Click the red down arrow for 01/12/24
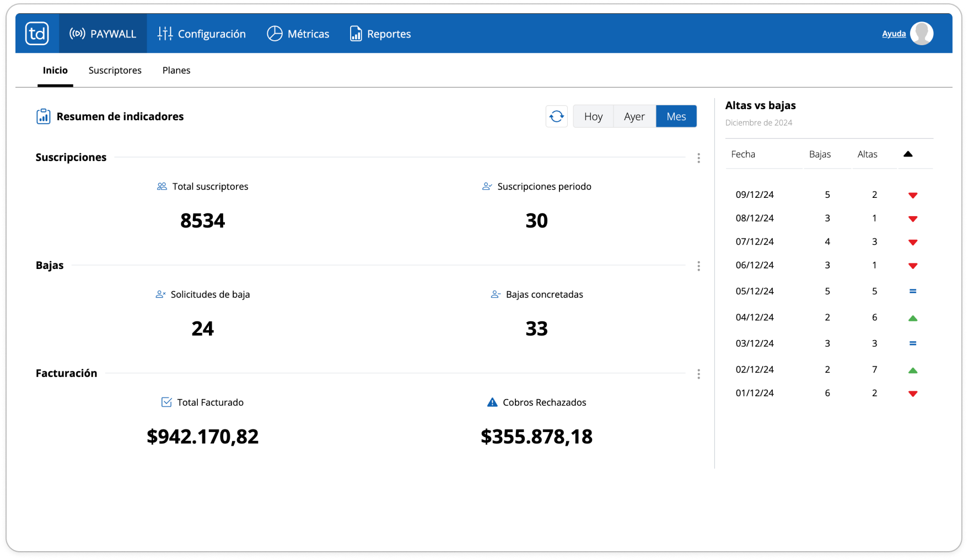968x560 pixels. coord(913,394)
